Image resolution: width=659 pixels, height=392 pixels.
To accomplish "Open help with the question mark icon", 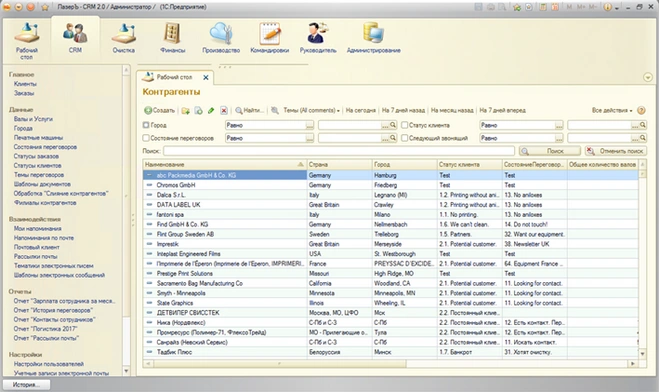I will tap(641, 110).
